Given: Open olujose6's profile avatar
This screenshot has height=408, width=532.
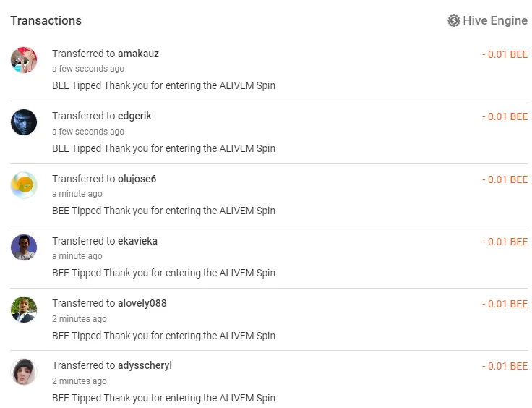Looking at the screenshot, I should 24,185.
